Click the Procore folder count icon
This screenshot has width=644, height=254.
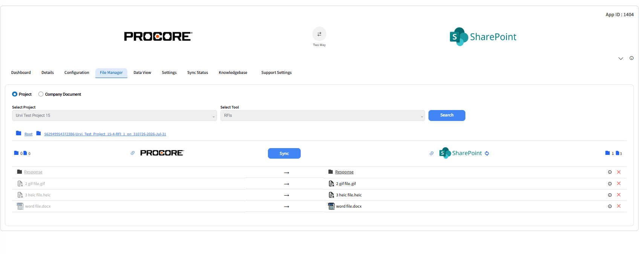point(16,153)
